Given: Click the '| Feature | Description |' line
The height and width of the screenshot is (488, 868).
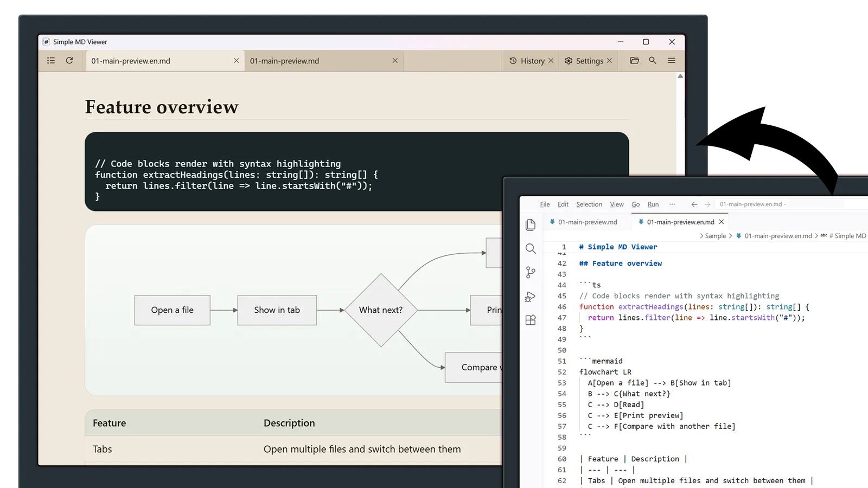Looking at the screenshot, I should (x=633, y=459).
